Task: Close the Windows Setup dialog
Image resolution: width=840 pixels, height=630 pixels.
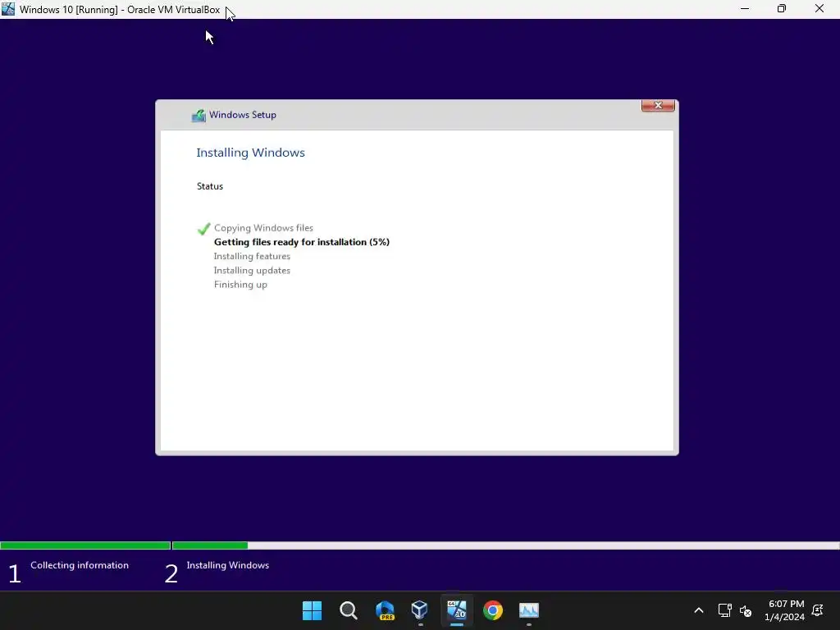Action: point(658,106)
